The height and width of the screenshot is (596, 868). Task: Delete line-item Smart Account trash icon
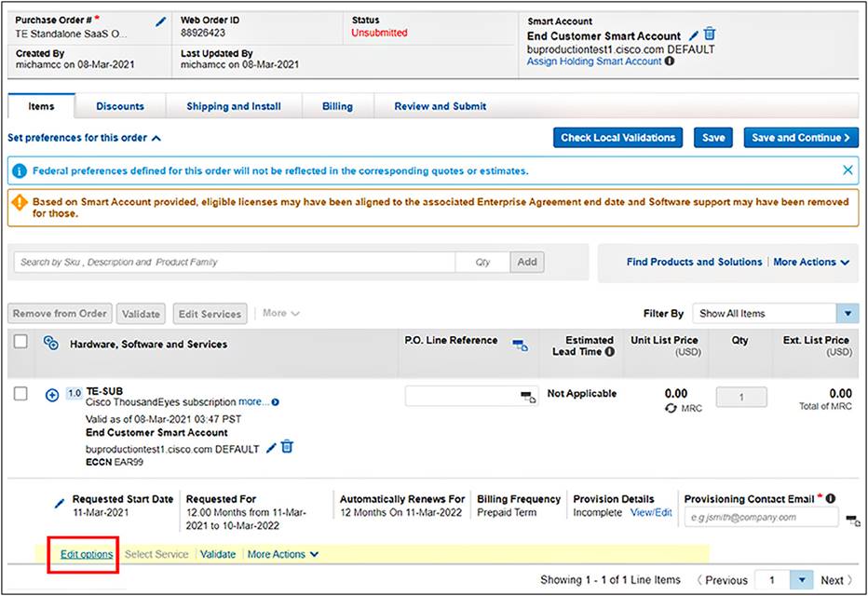tap(287, 446)
